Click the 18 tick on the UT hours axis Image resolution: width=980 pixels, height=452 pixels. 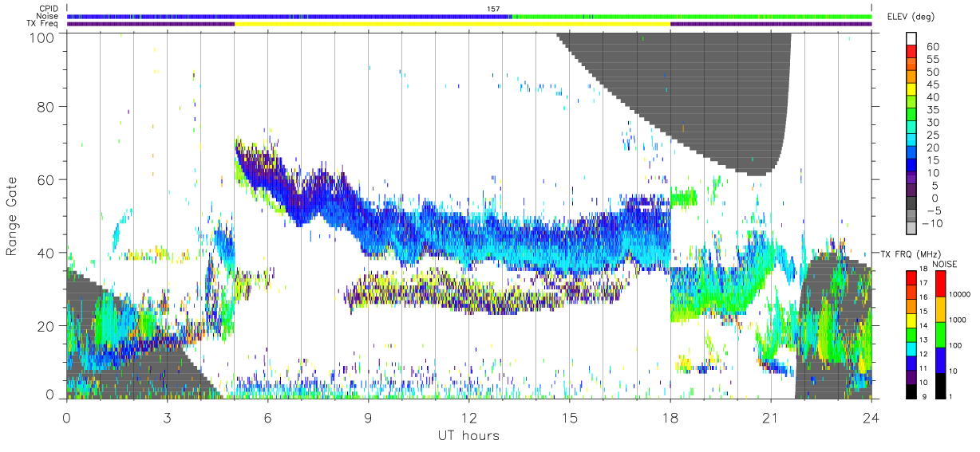pos(670,417)
